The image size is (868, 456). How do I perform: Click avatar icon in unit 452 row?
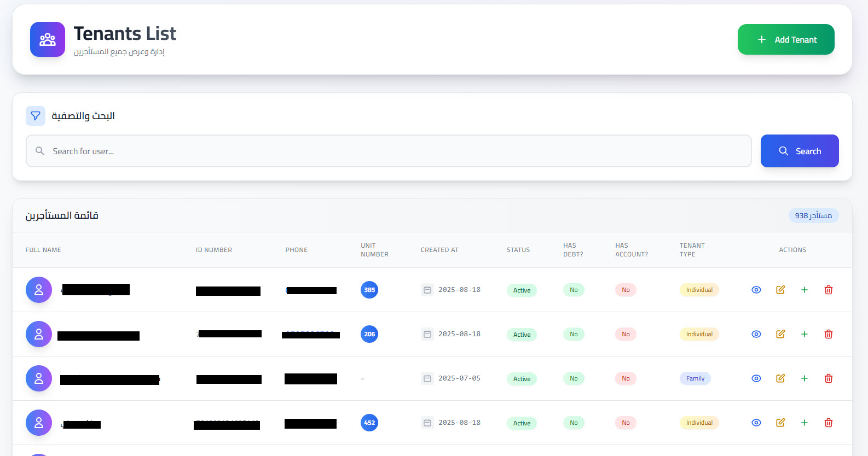[39, 423]
